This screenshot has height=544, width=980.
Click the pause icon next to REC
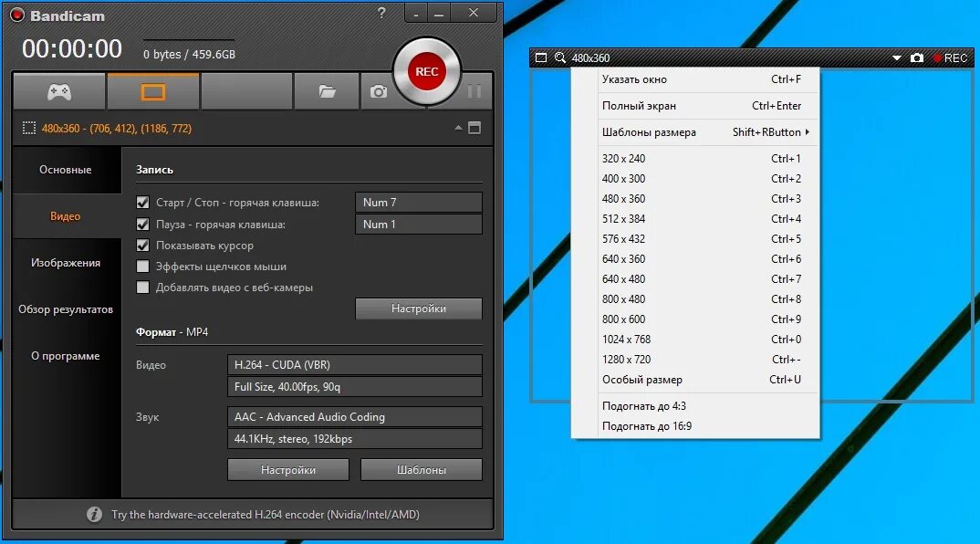(474, 91)
